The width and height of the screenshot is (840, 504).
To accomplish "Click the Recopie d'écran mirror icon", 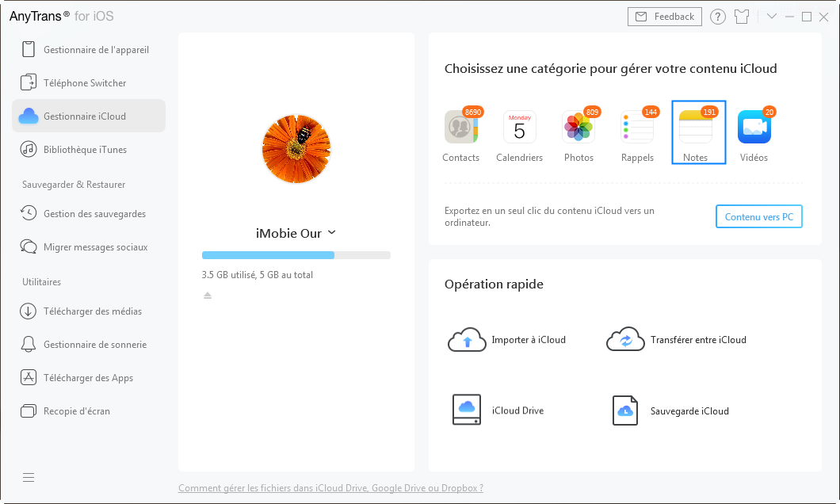I will (x=29, y=410).
